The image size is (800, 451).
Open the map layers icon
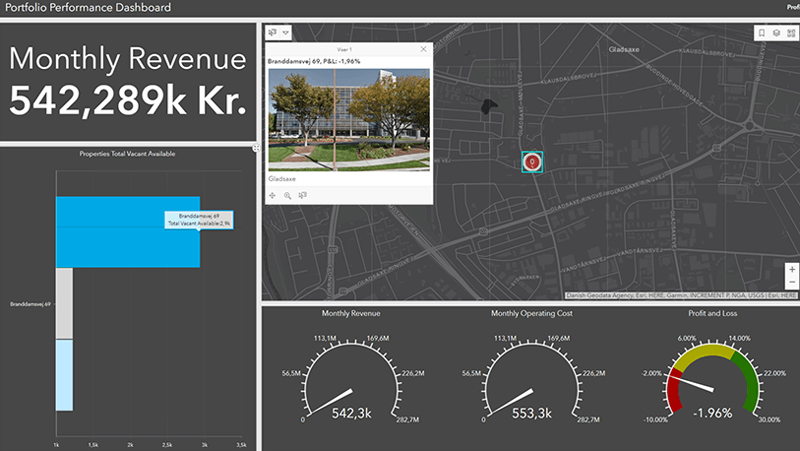point(776,32)
